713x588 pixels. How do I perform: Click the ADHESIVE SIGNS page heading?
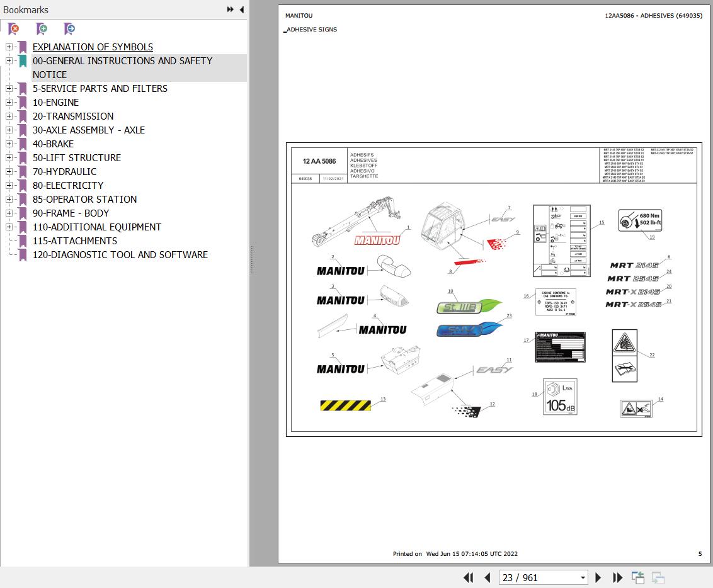312,29
